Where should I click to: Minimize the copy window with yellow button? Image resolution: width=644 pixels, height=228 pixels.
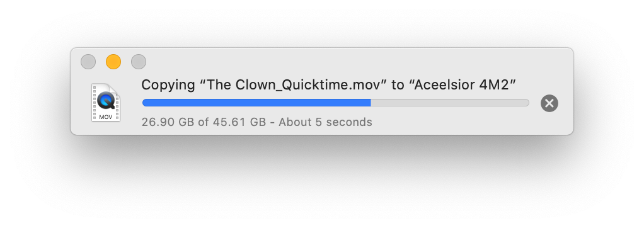point(113,62)
